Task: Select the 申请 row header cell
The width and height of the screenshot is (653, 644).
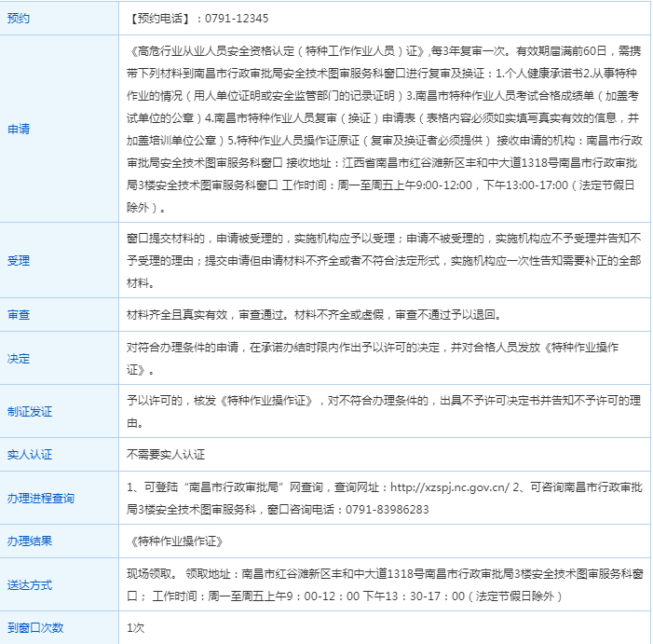Action: click(x=19, y=129)
